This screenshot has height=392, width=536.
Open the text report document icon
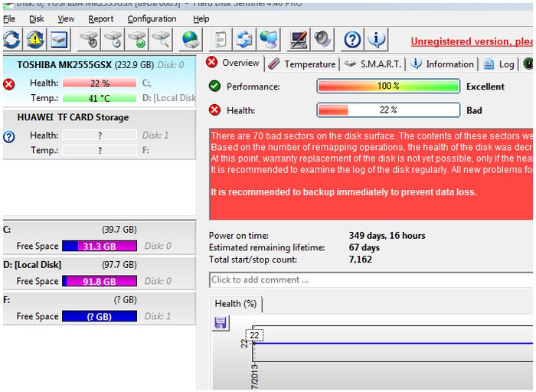coord(220,40)
